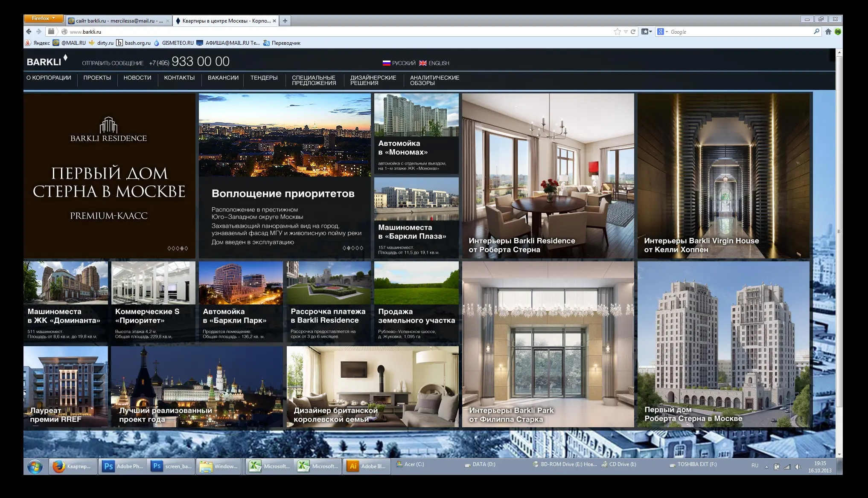Open the Windows Start menu
This screenshot has width=868, height=498.
(35, 466)
